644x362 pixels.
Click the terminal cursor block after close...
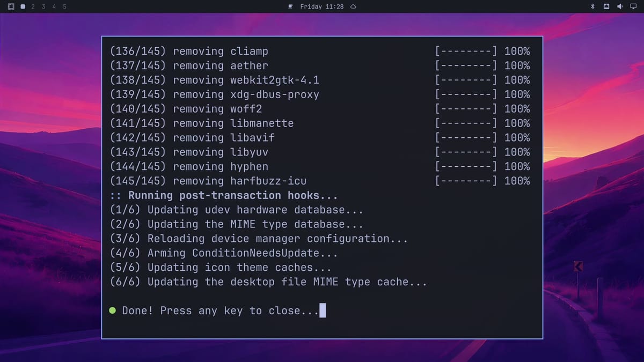coord(323,311)
